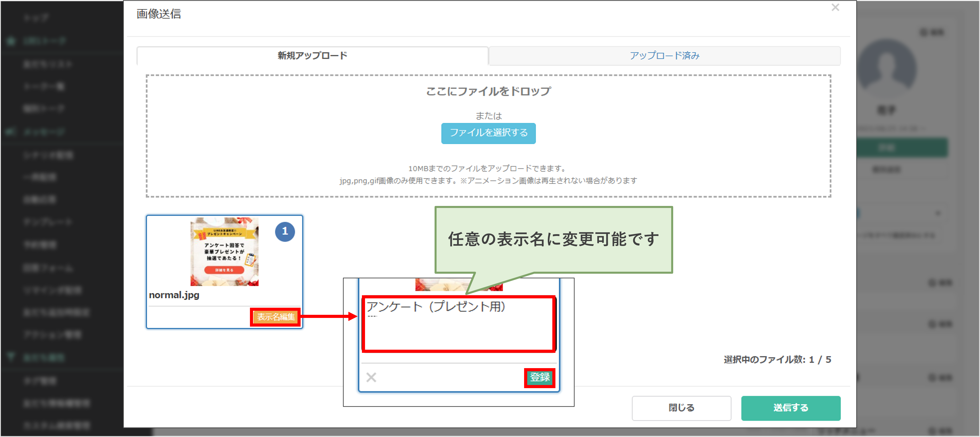The height and width of the screenshot is (437, 980).
Task: Select the normal.jpg image thumbnail
Action: coord(224,251)
